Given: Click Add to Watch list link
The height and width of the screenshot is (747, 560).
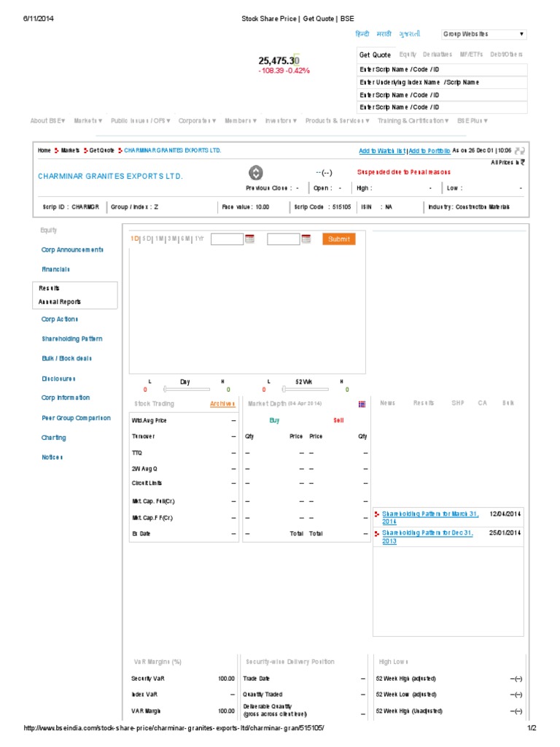Looking at the screenshot, I should pyautogui.click(x=382, y=150).
